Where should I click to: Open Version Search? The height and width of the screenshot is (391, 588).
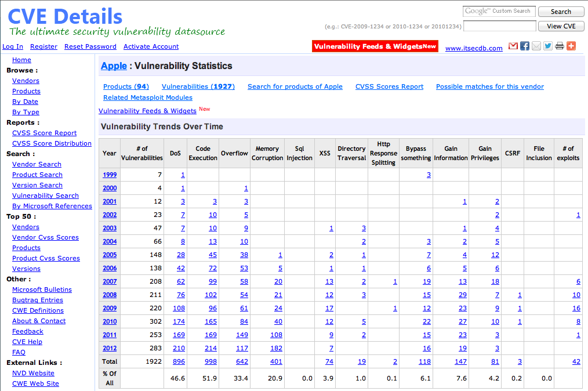click(x=37, y=186)
